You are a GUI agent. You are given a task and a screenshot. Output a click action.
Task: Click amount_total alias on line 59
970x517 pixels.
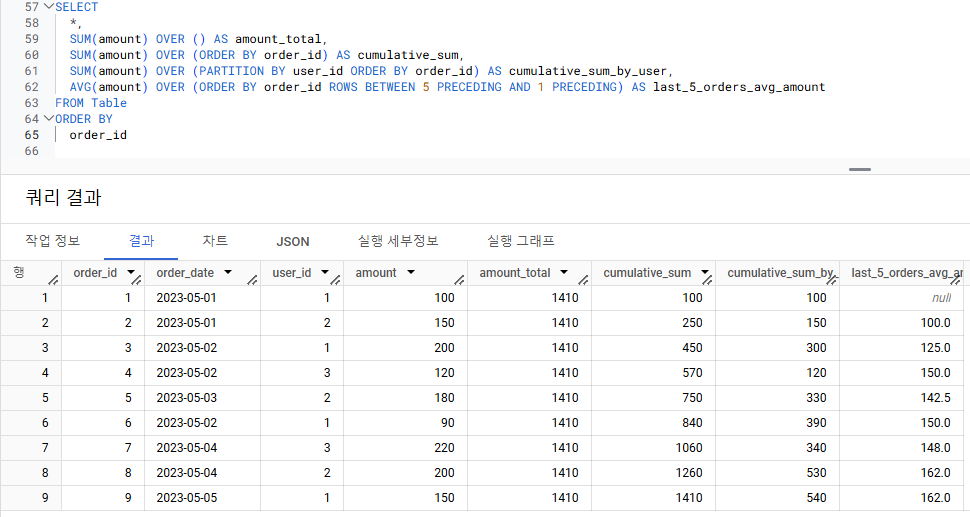point(278,39)
